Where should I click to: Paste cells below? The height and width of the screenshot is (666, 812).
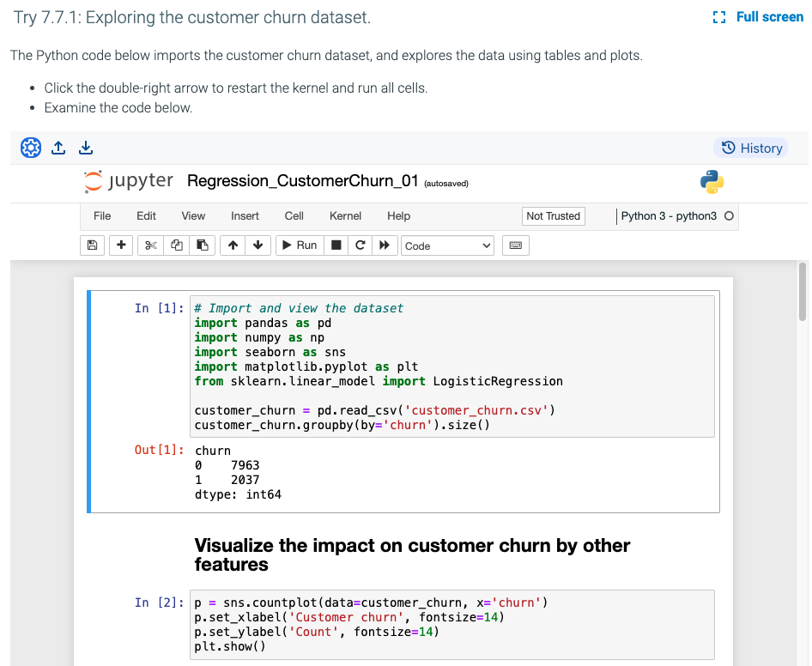(203, 245)
